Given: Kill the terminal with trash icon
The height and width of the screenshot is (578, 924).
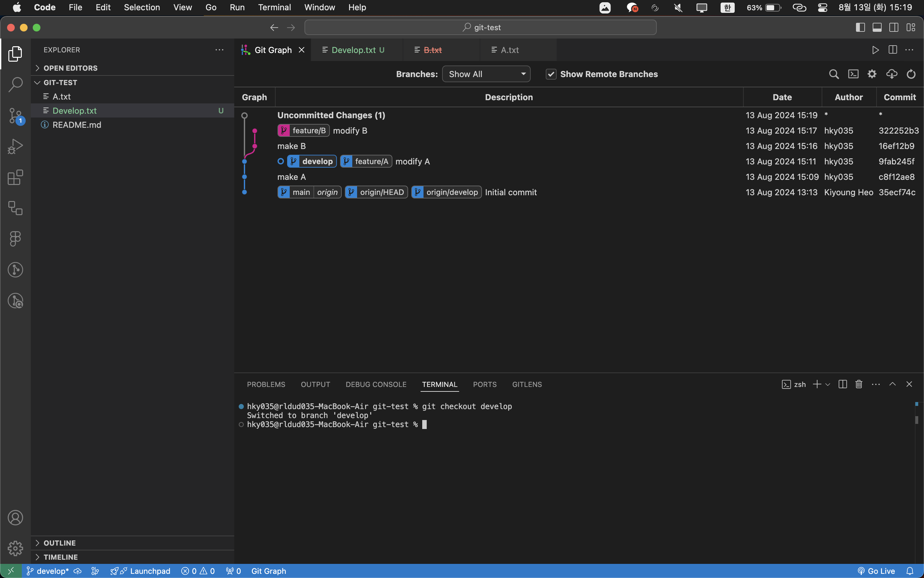Looking at the screenshot, I should pyautogui.click(x=859, y=384).
